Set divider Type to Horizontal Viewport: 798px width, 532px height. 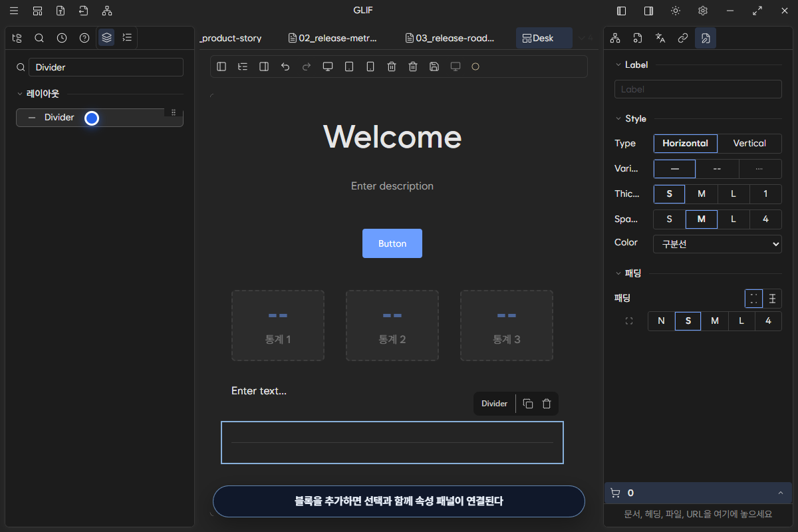686,143
